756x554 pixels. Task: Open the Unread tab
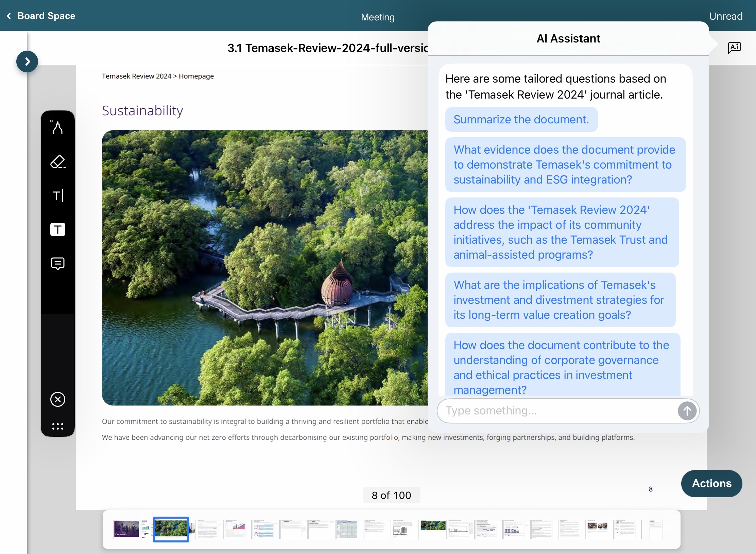(x=725, y=16)
